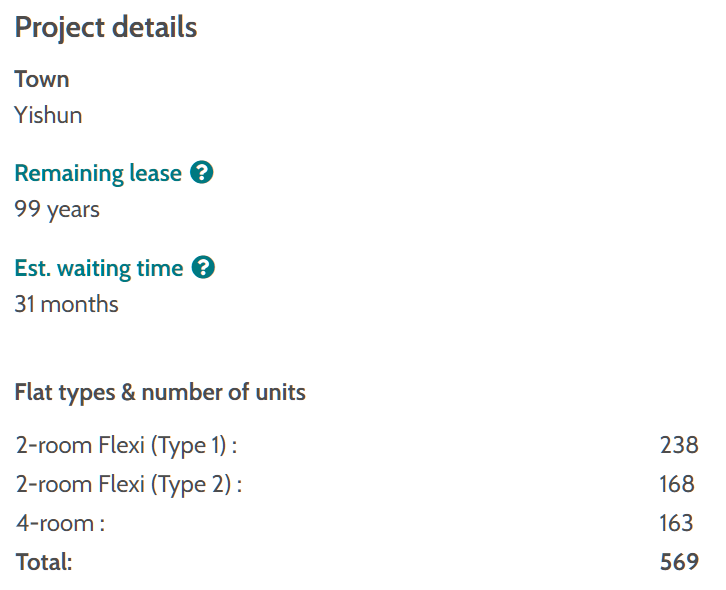Click the Total row label
726x590 pixels.
(45, 562)
